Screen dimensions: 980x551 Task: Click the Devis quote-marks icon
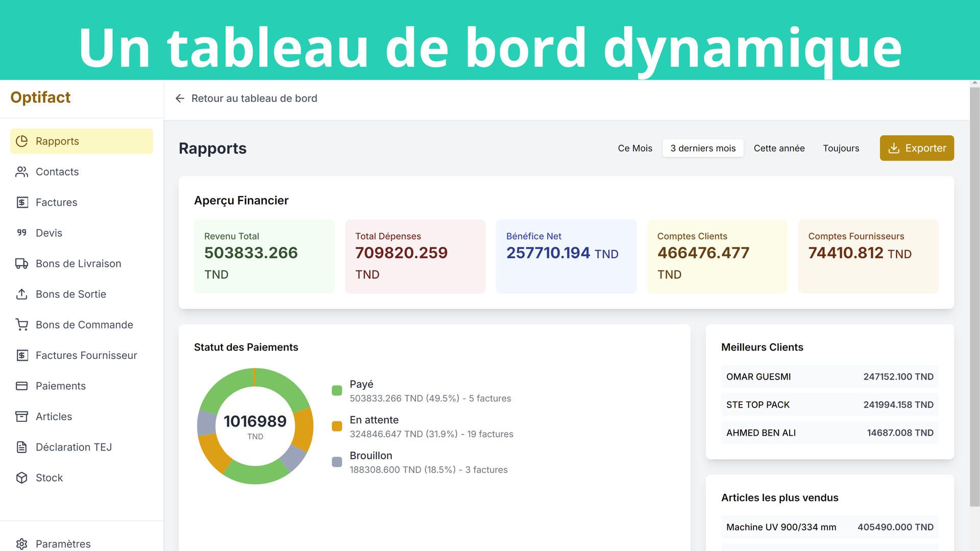pyautogui.click(x=21, y=233)
